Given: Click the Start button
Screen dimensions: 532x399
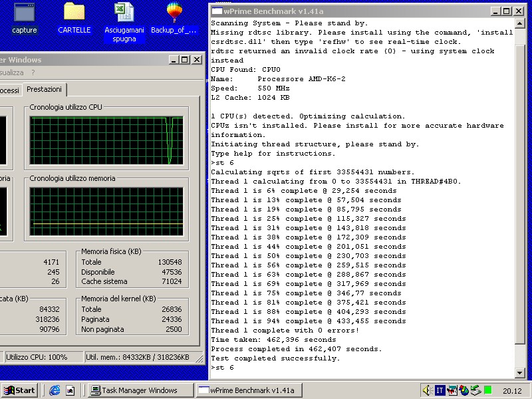Looking at the screenshot, I should tap(19, 390).
